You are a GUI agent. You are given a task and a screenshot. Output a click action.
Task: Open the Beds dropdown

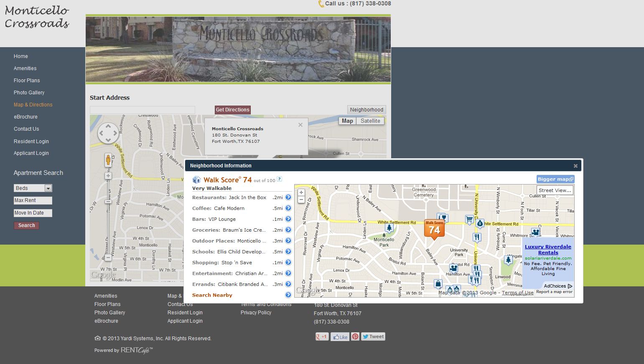(33, 188)
